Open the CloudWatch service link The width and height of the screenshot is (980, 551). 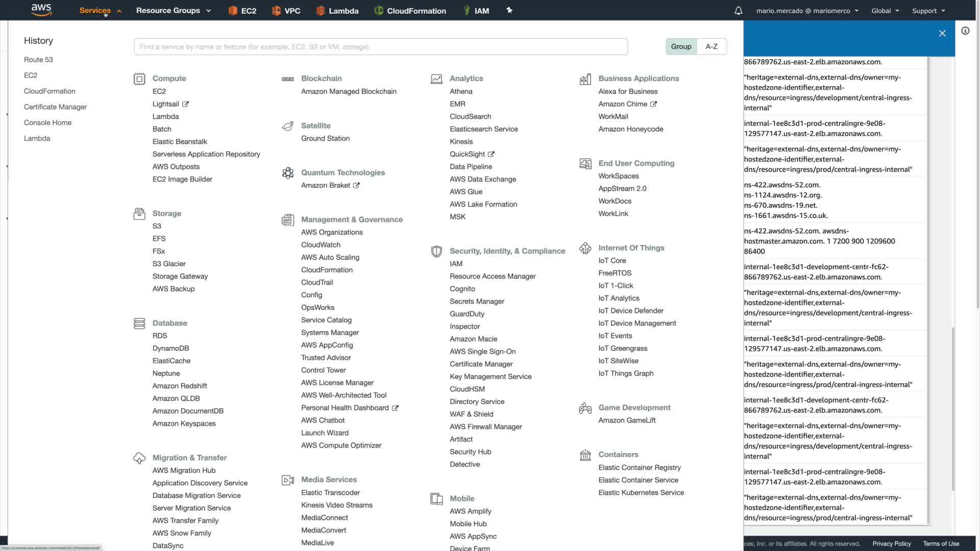click(x=321, y=245)
